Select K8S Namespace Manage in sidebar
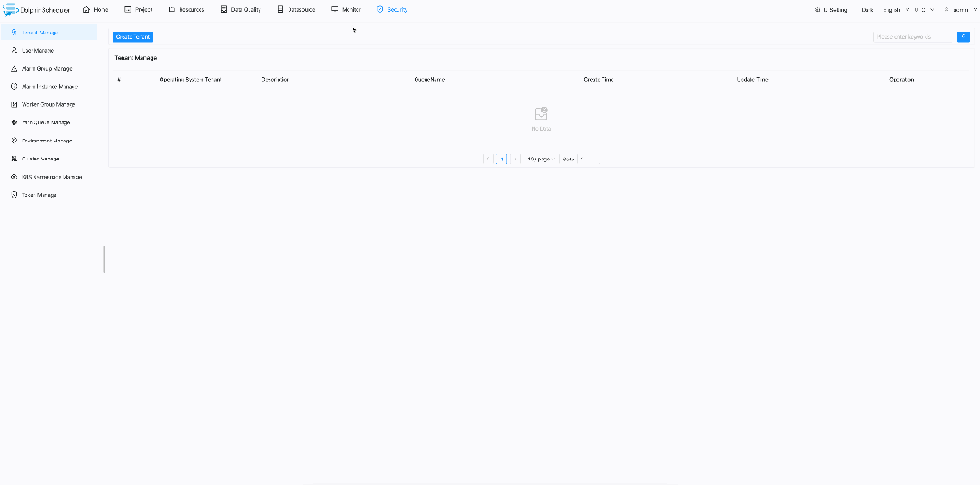The height and width of the screenshot is (485, 980). pos(49,178)
